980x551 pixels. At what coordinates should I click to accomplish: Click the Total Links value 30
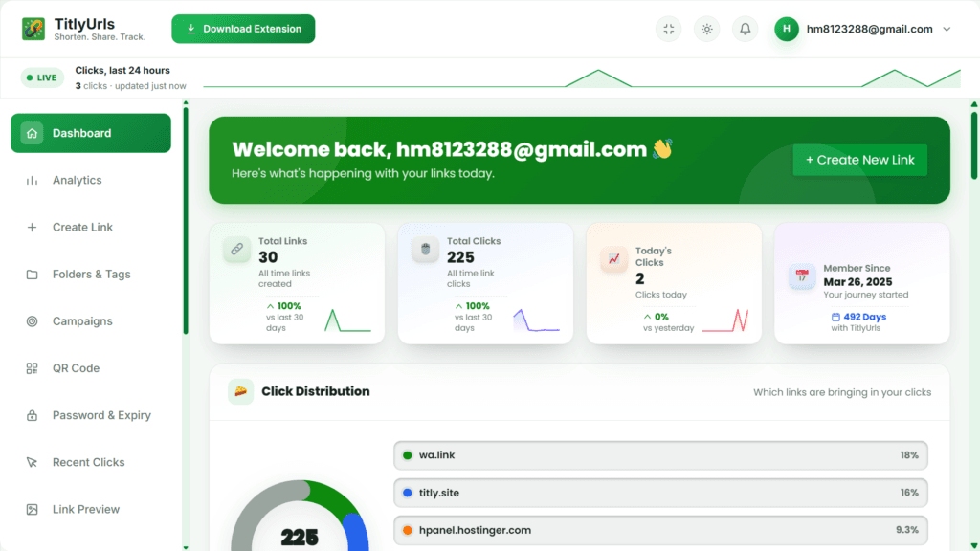pyautogui.click(x=268, y=257)
